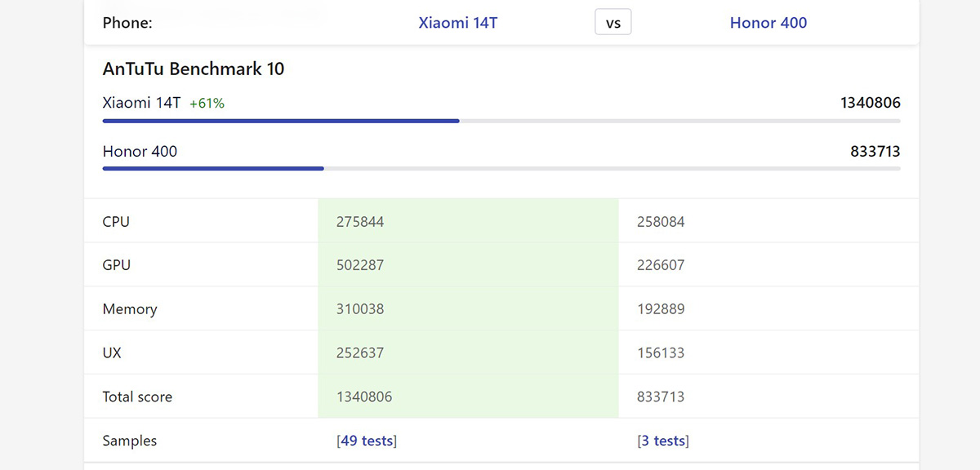Screen dimensions: 980x470
Task: Click the +61% advantage label
Action: tap(207, 104)
